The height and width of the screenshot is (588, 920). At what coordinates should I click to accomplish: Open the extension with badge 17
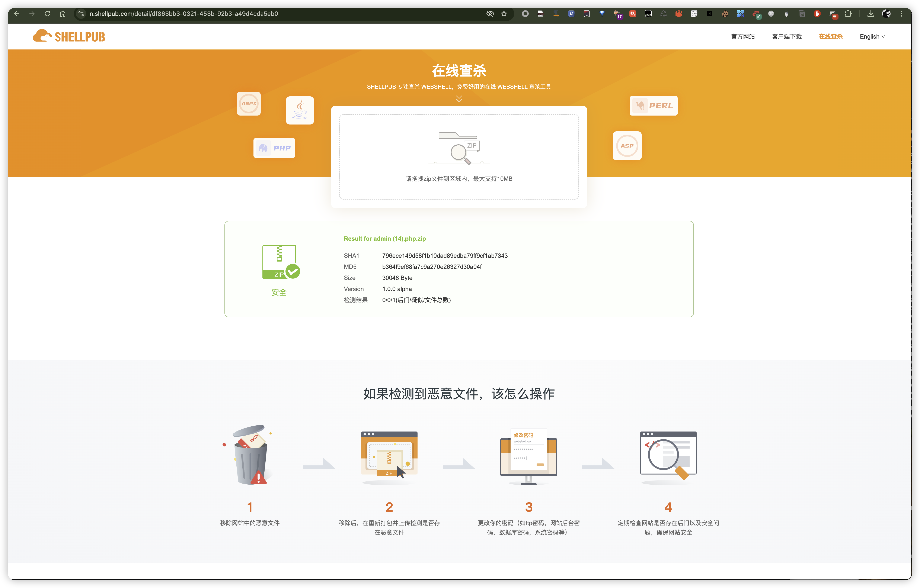[618, 14]
